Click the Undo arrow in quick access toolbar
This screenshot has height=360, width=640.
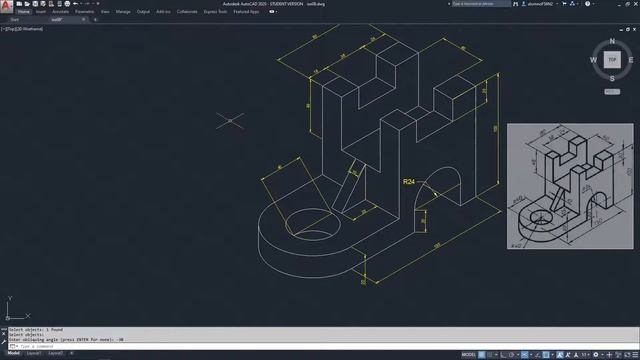coord(76,4)
